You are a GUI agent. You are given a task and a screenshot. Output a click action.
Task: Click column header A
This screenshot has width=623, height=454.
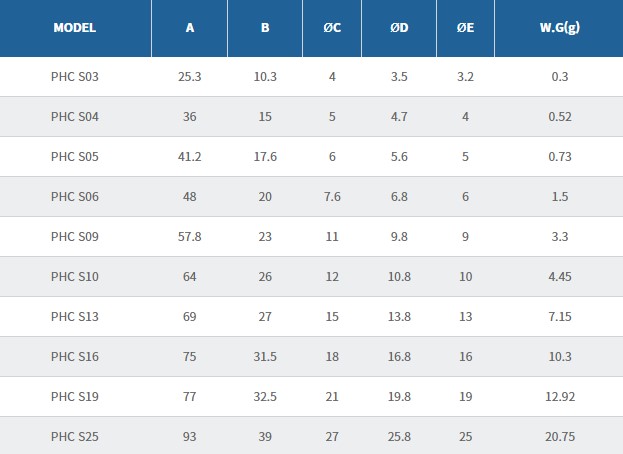pos(190,28)
